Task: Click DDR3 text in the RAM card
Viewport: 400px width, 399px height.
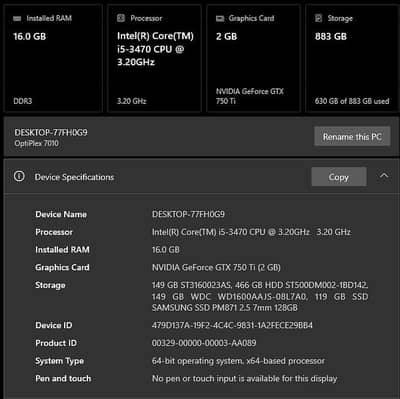Action: (x=23, y=101)
